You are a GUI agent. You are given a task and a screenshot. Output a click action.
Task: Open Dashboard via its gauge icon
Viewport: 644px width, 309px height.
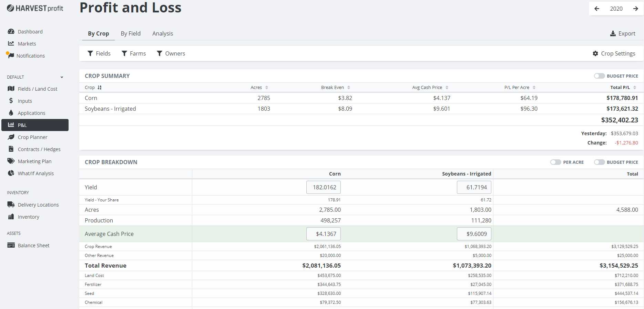click(x=11, y=31)
